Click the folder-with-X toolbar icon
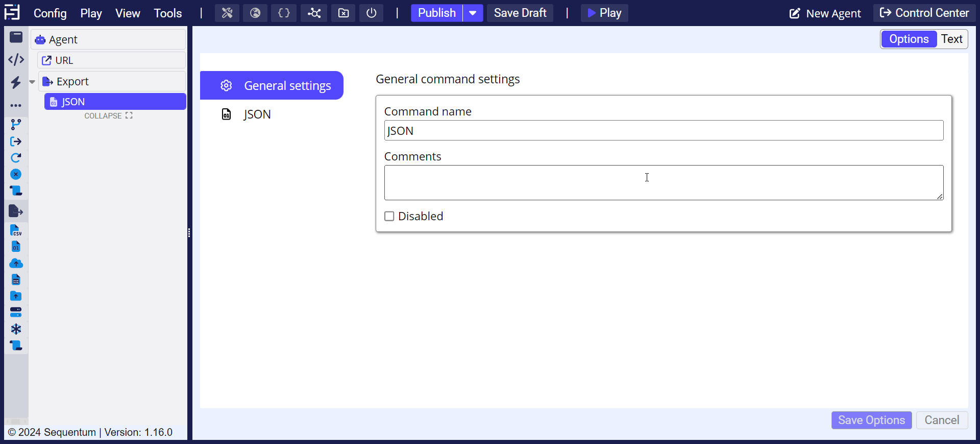Screen dimensions: 980x444 point(344,13)
